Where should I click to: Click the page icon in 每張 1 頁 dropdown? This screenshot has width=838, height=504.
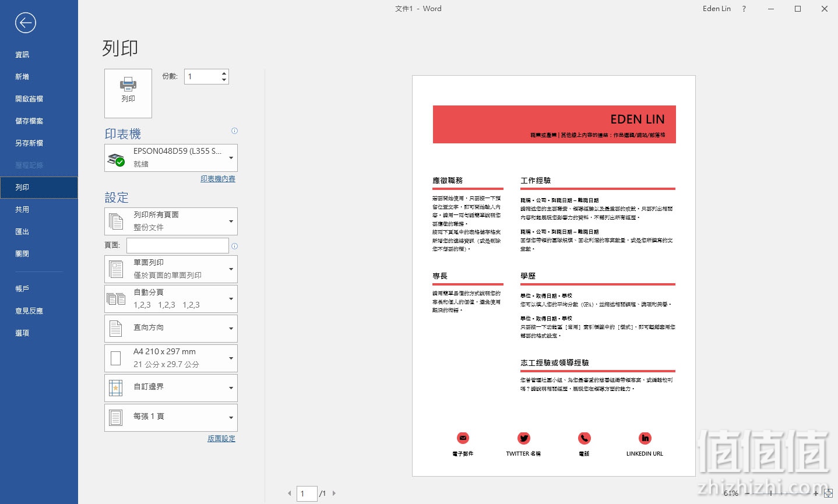(x=116, y=418)
